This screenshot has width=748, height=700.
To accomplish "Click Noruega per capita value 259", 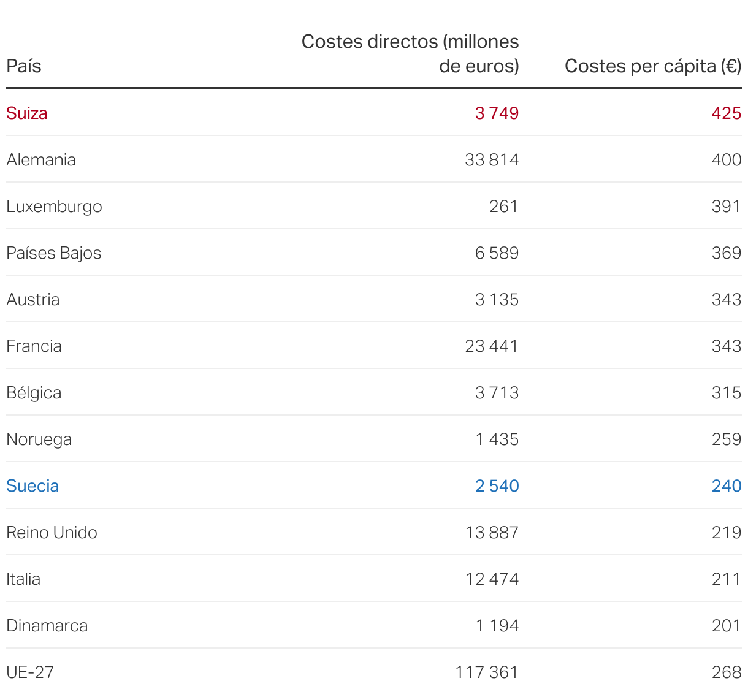I will pyautogui.click(x=727, y=439).
